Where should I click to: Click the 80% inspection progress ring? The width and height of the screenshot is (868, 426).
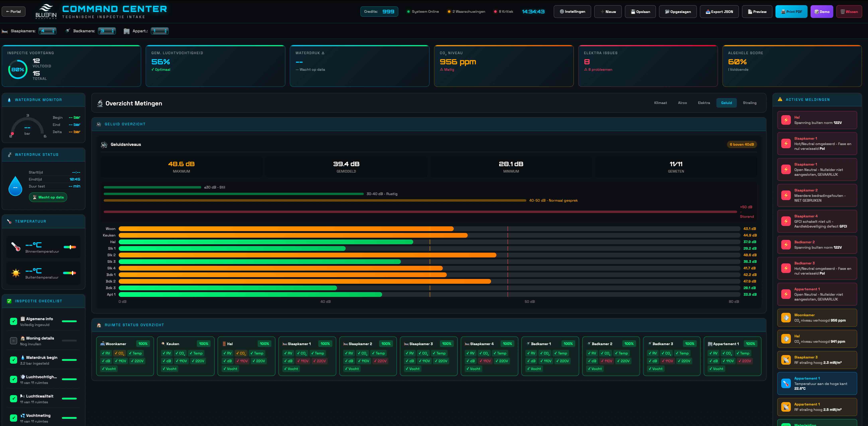(18, 69)
